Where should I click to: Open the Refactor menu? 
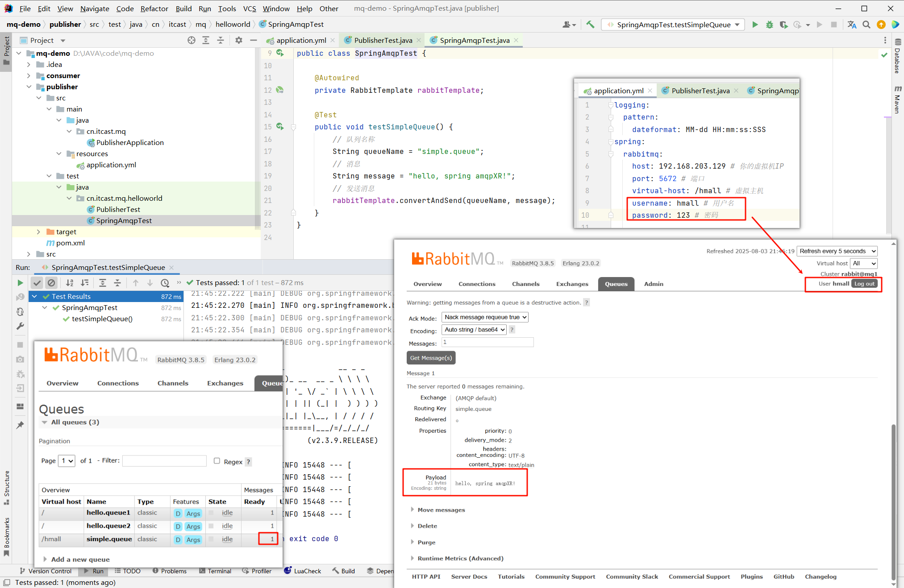pos(154,8)
